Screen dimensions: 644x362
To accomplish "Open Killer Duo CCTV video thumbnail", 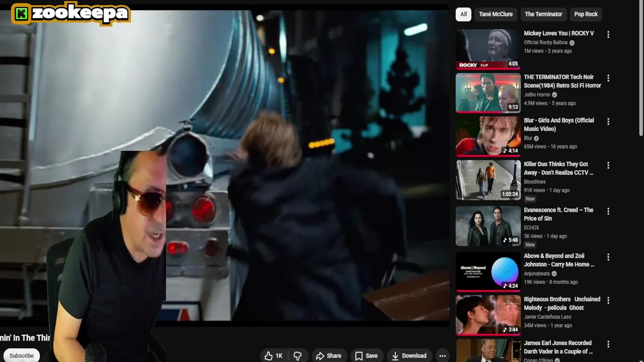I will point(488,179).
